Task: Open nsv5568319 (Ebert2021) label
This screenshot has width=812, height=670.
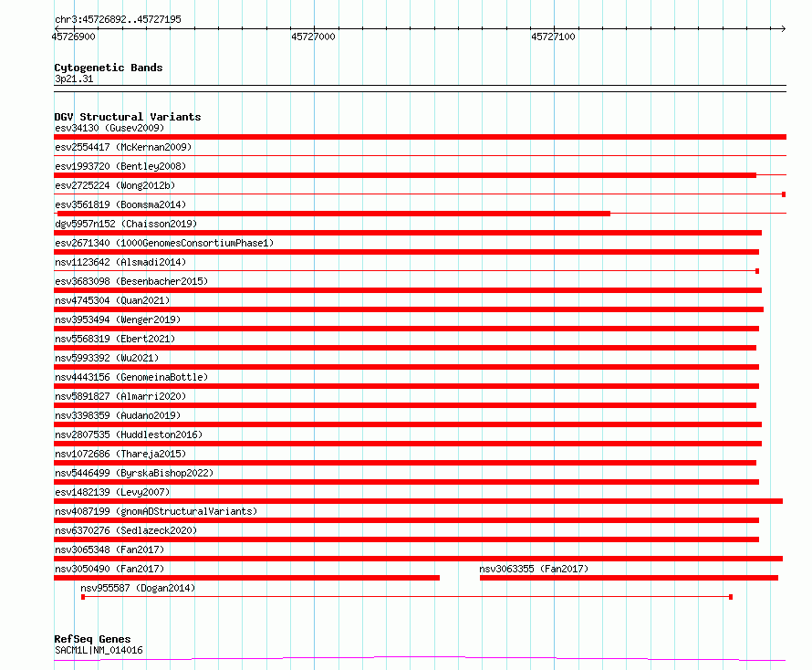Action: [x=115, y=339]
